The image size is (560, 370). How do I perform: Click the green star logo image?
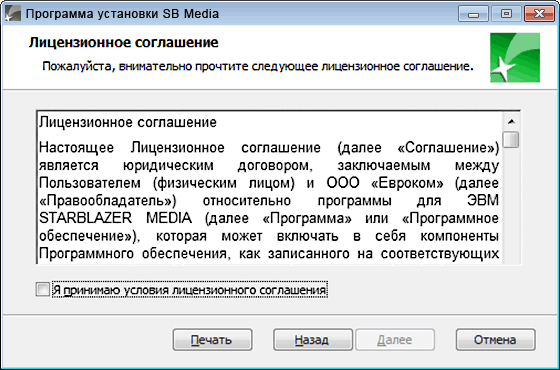515,58
